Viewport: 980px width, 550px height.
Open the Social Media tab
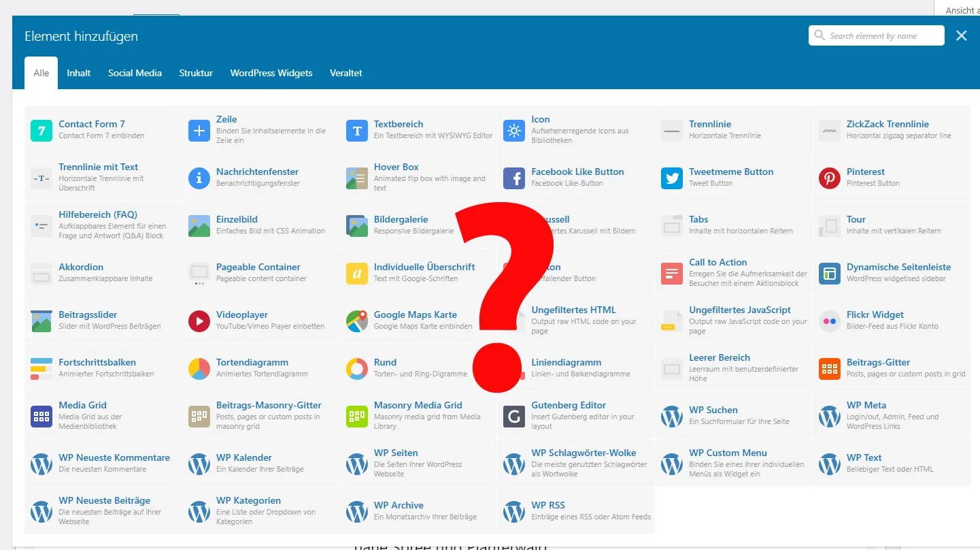pos(135,73)
